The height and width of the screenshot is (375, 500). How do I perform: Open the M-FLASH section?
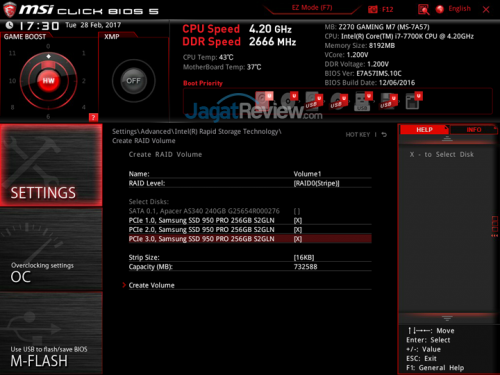[x=51, y=333]
